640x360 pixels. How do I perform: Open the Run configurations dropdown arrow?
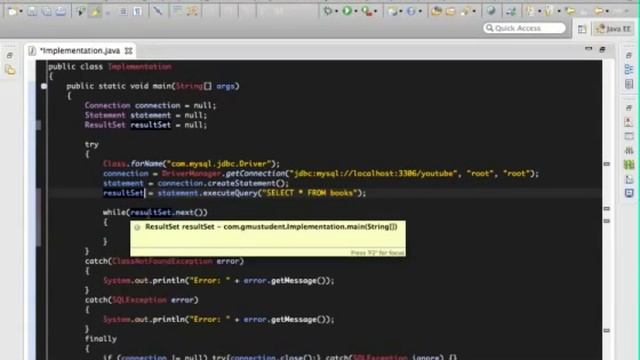click(x=356, y=11)
